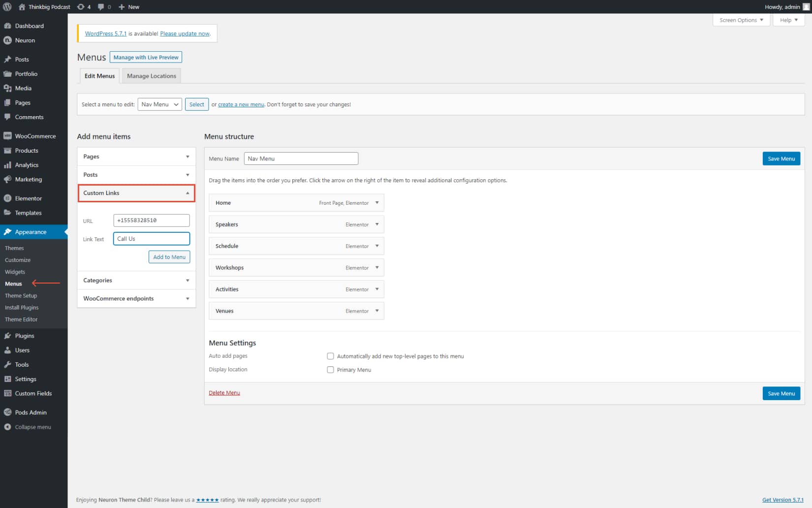Click the WordPress logo in the admin bar

click(x=7, y=7)
